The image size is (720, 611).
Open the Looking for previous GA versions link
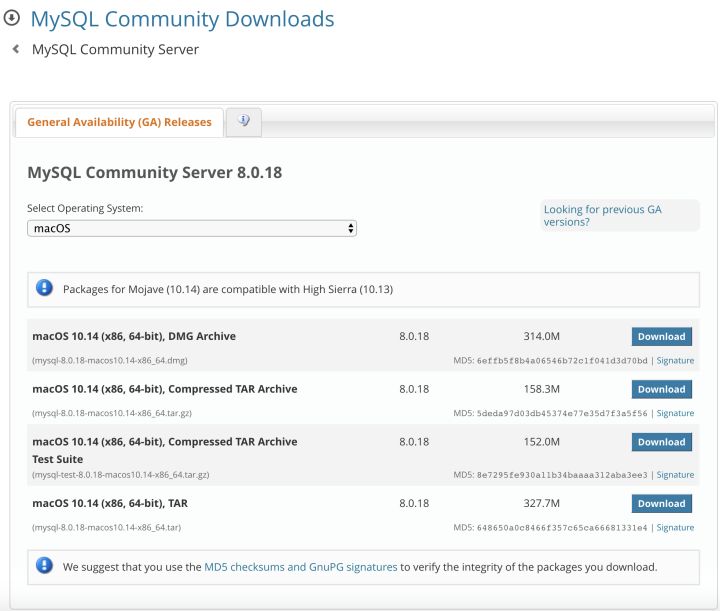[602, 216]
